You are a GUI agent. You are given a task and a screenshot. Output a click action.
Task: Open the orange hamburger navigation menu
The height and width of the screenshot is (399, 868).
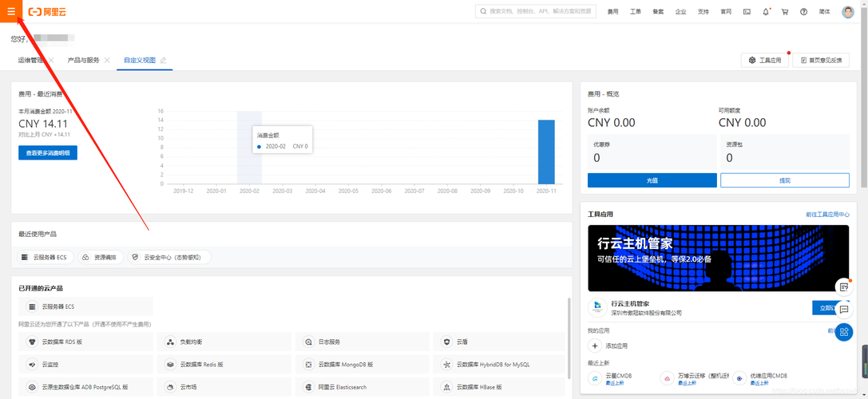[x=11, y=11]
